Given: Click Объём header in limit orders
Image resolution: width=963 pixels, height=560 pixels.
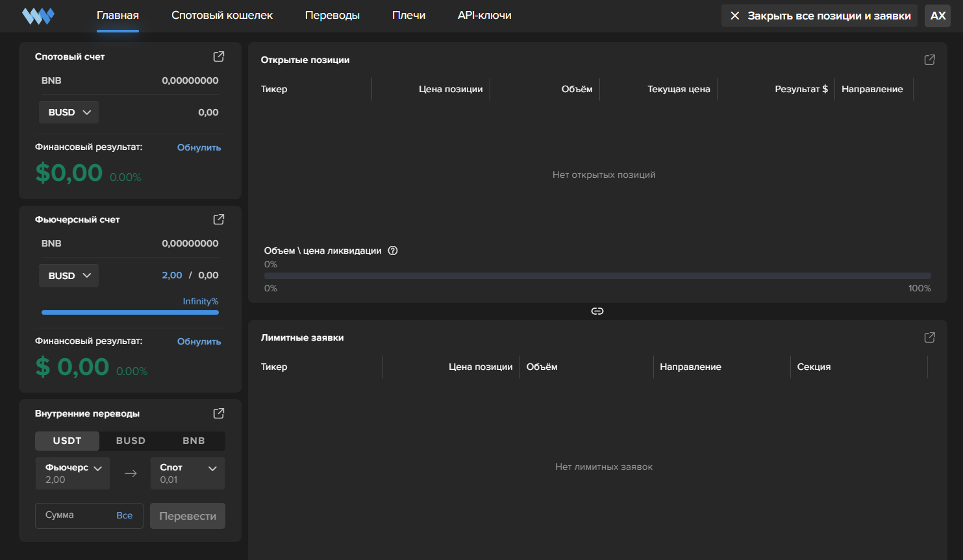Looking at the screenshot, I should click(542, 367).
